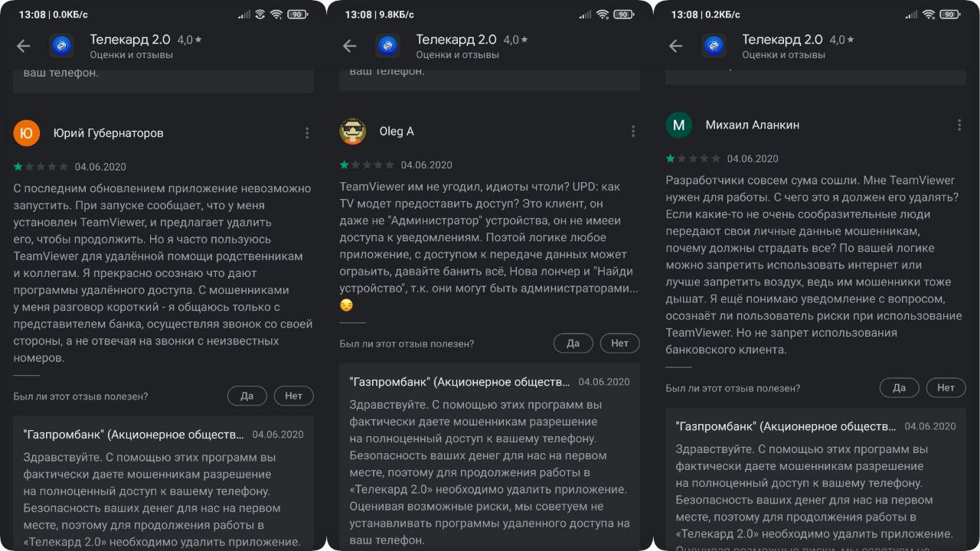Tap Телекард app icon above Oleg A's review

tap(388, 46)
